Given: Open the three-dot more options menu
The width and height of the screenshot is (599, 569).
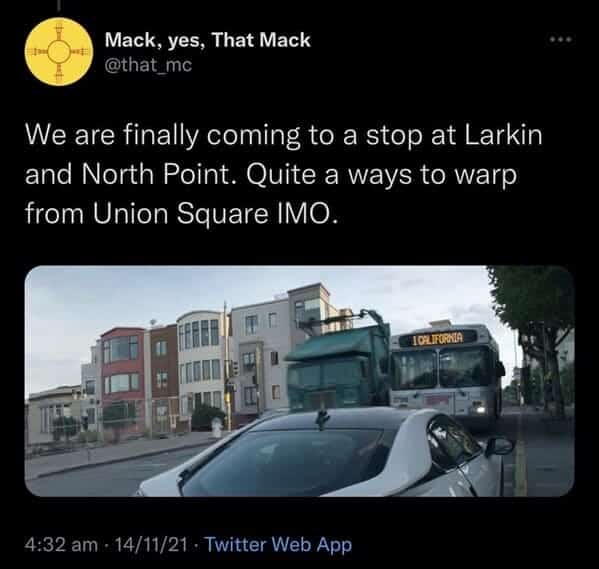Looking at the screenshot, I should click(560, 39).
